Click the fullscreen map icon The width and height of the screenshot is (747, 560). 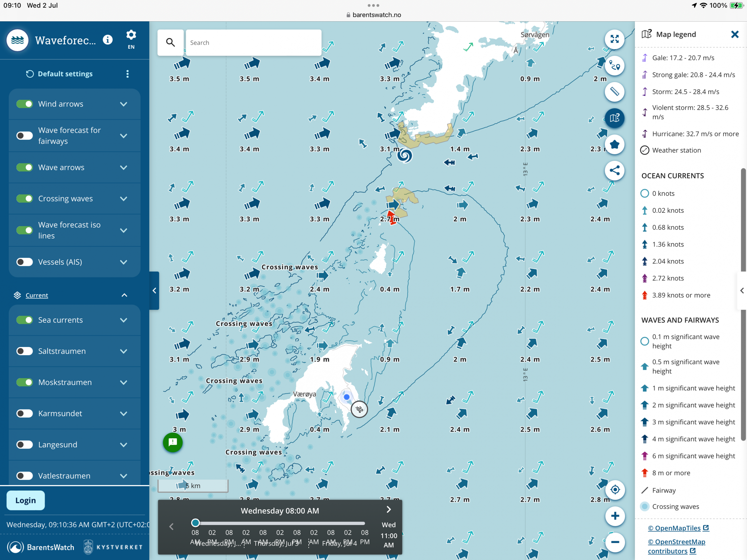pyautogui.click(x=614, y=39)
